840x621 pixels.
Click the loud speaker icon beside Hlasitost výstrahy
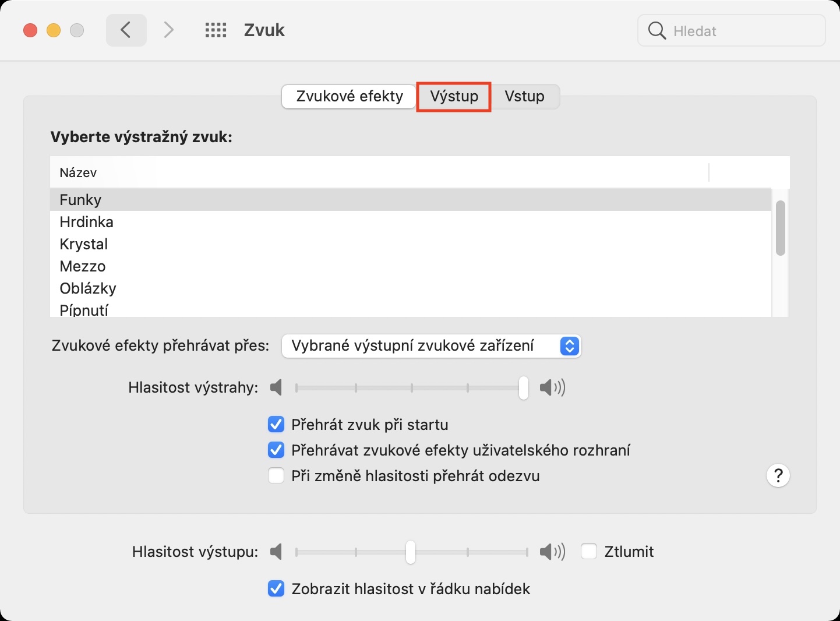552,387
